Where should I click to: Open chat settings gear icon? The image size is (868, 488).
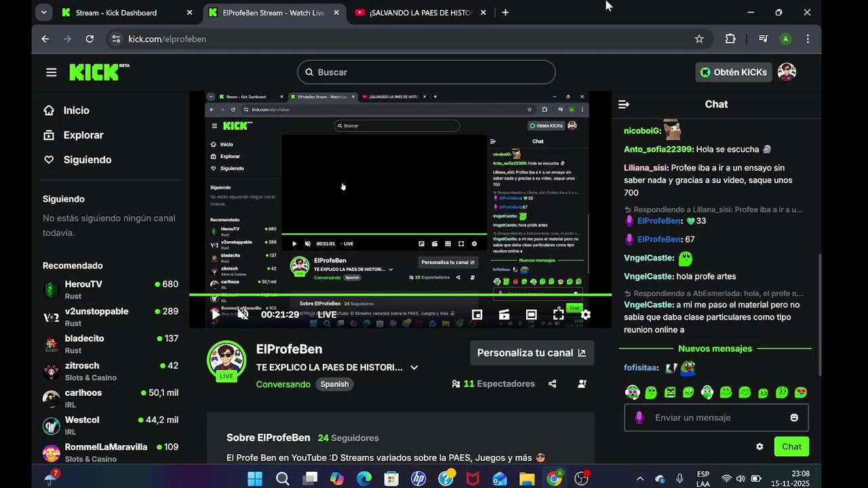(x=759, y=447)
